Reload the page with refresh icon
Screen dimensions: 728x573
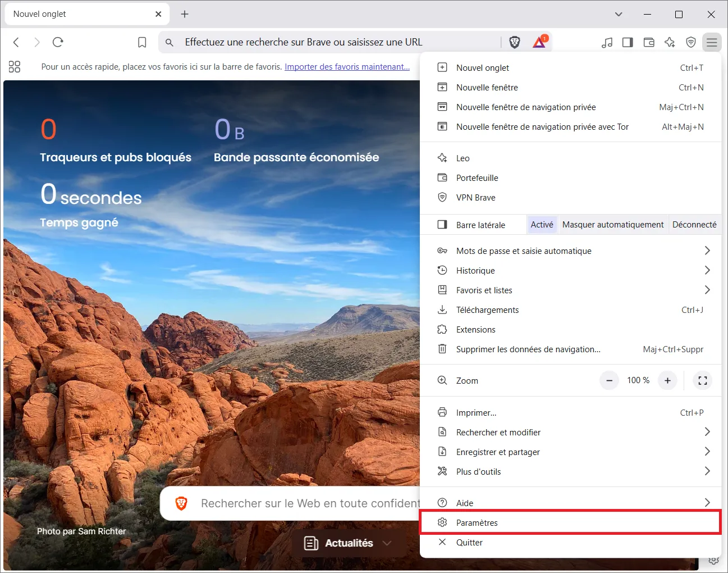click(x=58, y=42)
